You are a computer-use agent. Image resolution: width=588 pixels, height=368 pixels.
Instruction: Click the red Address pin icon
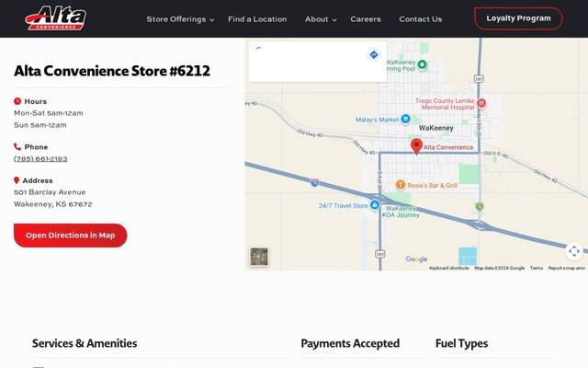click(x=17, y=180)
